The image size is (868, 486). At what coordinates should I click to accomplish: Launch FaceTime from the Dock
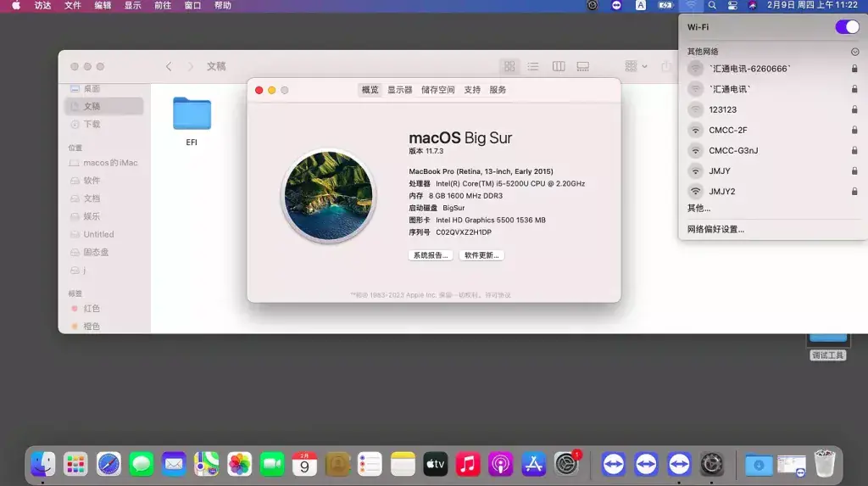[x=272, y=464]
